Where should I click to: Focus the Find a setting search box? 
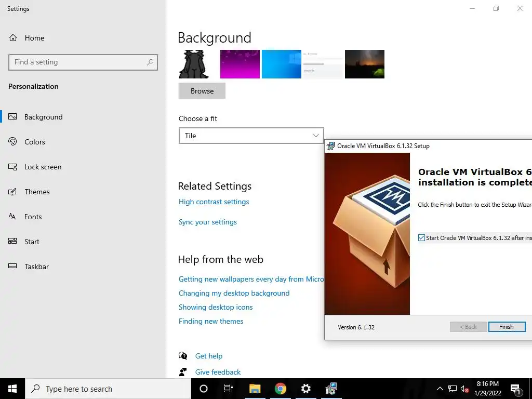(83, 62)
